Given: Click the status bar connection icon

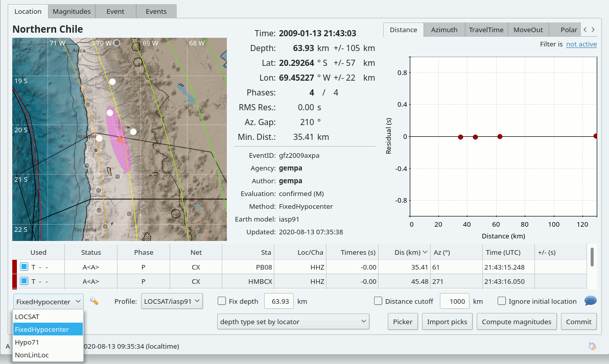Looking at the screenshot, I should (592, 346).
